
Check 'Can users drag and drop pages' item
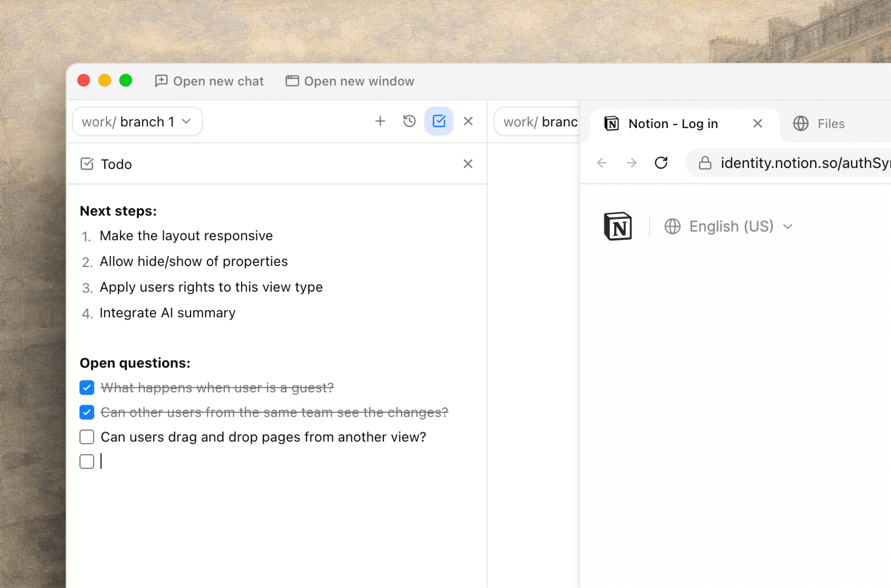point(87,437)
